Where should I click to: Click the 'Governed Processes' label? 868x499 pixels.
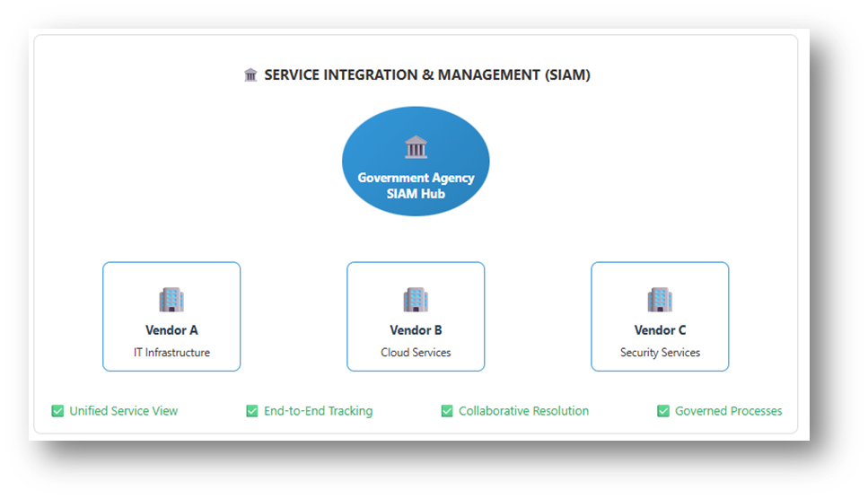(x=729, y=411)
